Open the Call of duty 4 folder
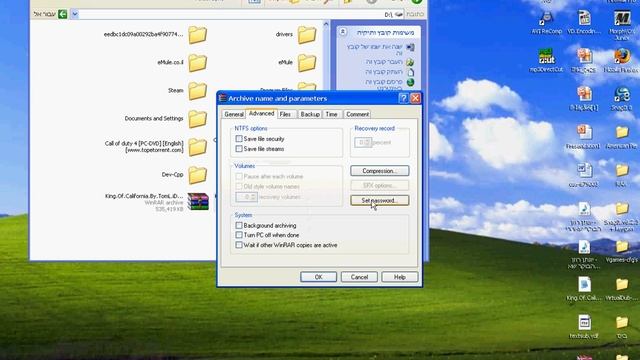Viewport: 640px width, 360px height. coord(198,147)
